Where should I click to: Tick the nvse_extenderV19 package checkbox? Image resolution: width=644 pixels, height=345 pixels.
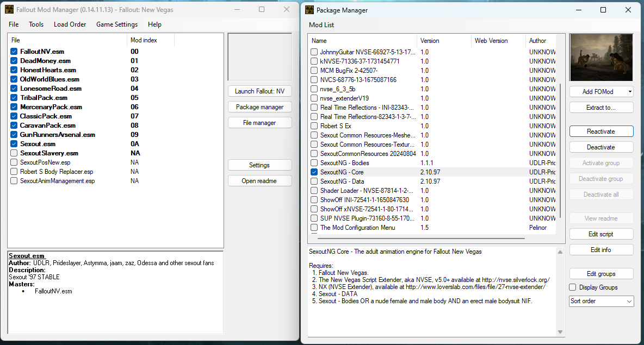click(x=314, y=98)
